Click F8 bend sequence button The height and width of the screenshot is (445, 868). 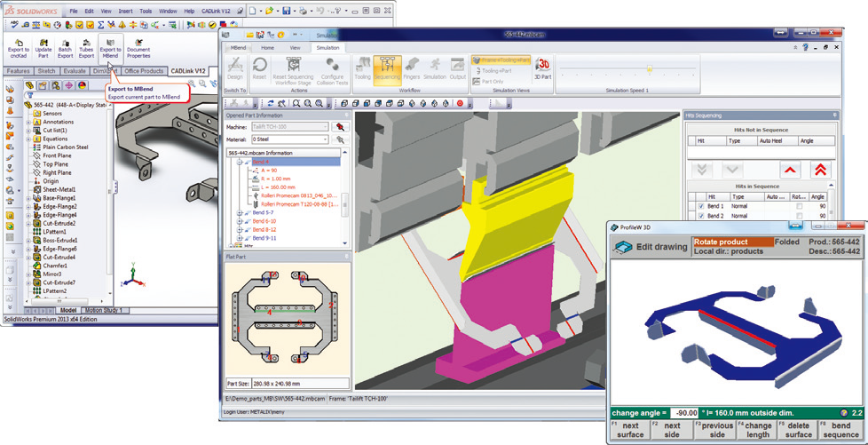(840, 430)
